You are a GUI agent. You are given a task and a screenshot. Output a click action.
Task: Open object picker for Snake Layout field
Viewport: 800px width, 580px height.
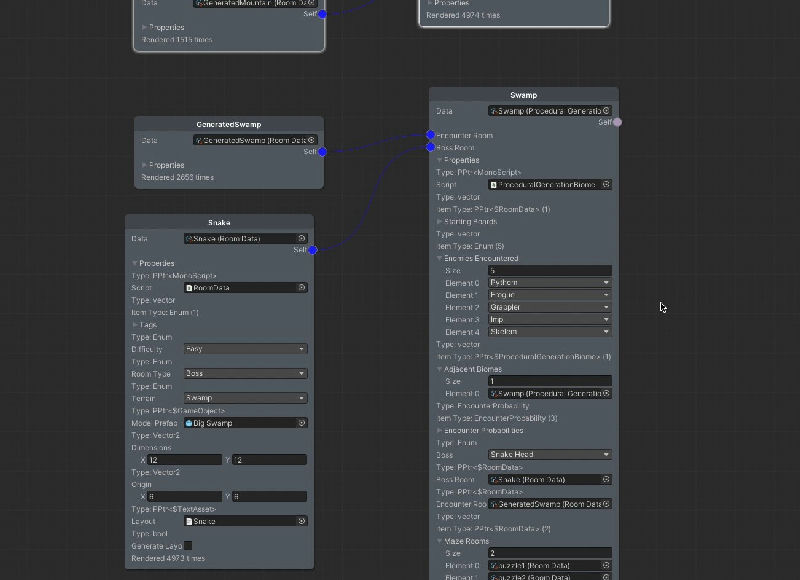click(x=302, y=521)
